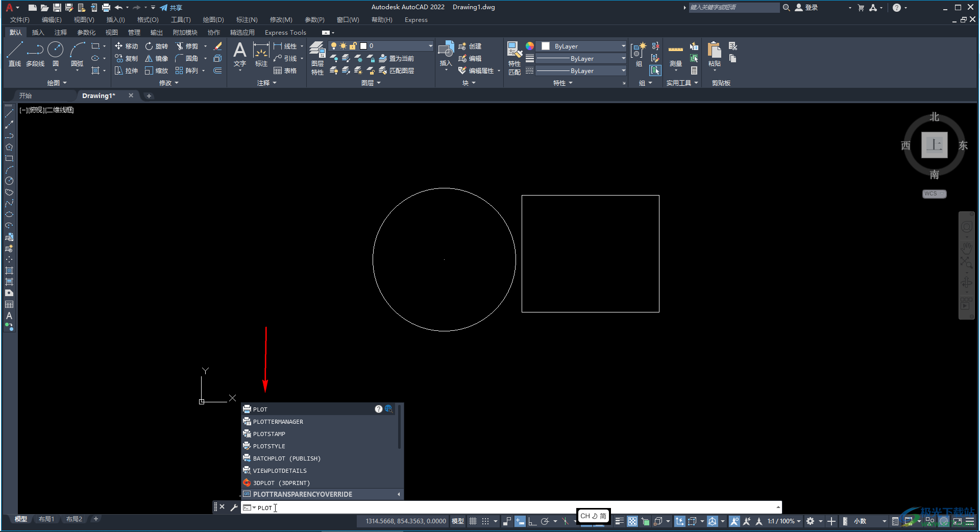Expand the 修改 (Modify) panel
980x532 pixels.
click(169, 83)
